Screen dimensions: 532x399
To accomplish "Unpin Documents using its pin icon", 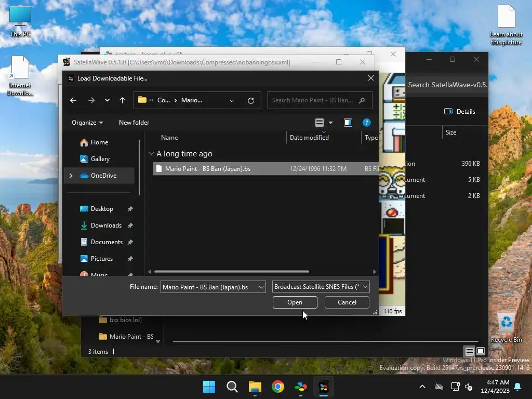I will [130, 242].
